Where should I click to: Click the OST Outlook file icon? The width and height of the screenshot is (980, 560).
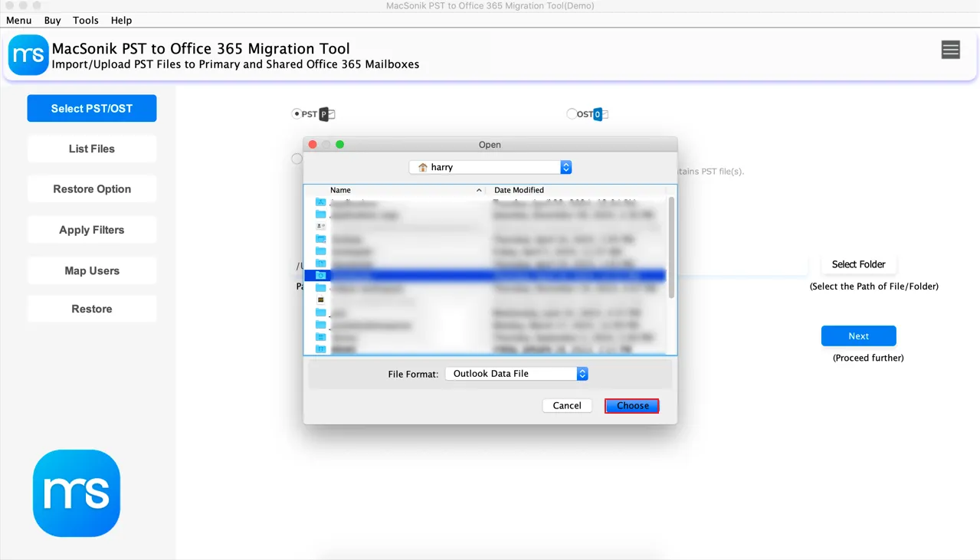point(601,114)
